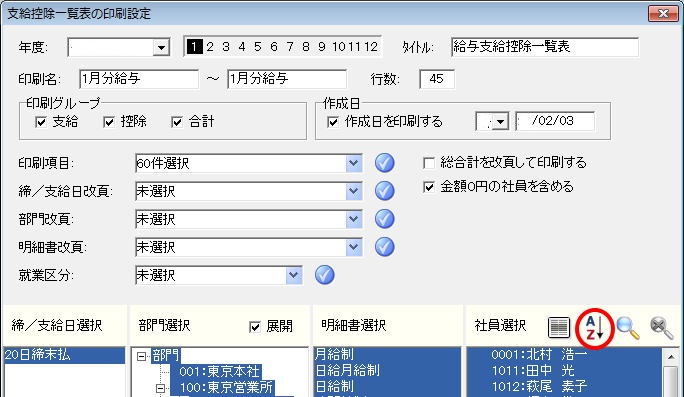Close the 支給控除一覧表の印刷設定 dialog
The width and height of the screenshot is (684, 397).
point(663,14)
